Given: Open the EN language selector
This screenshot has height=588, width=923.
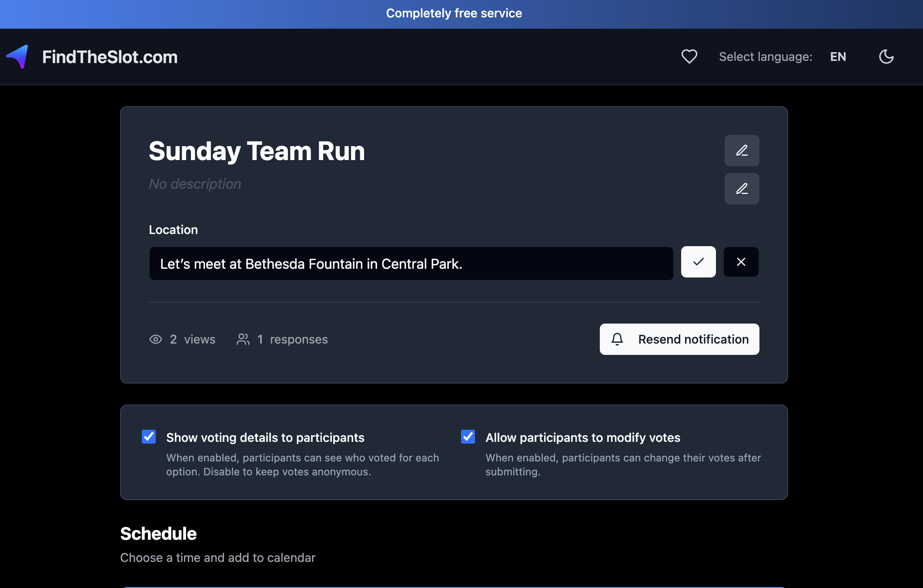Looking at the screenshot, I should click(x=837, y=57).
